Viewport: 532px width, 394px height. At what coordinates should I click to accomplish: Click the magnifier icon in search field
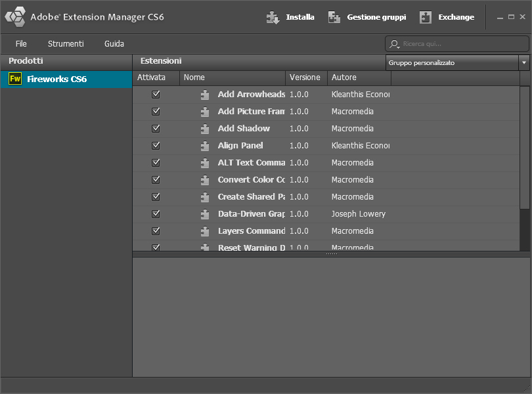coord(394,44)
